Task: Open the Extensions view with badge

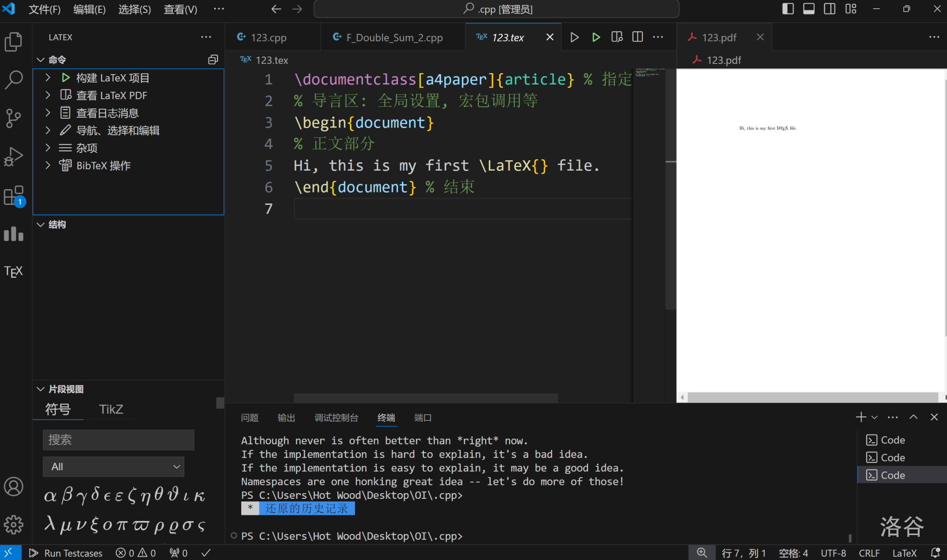Action: [x=13, y=197]
